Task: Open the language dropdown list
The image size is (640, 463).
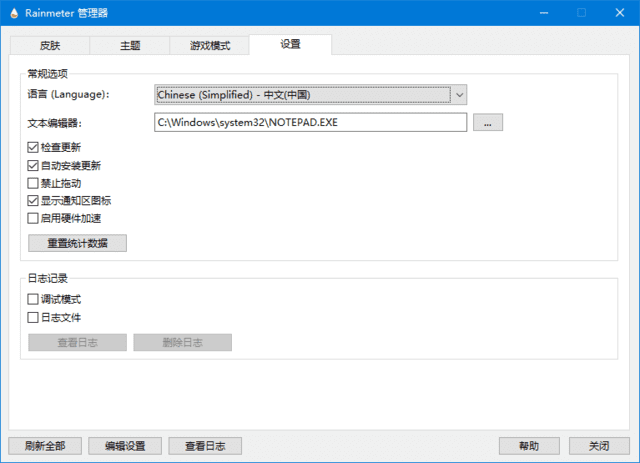Action: pos(310,95)
